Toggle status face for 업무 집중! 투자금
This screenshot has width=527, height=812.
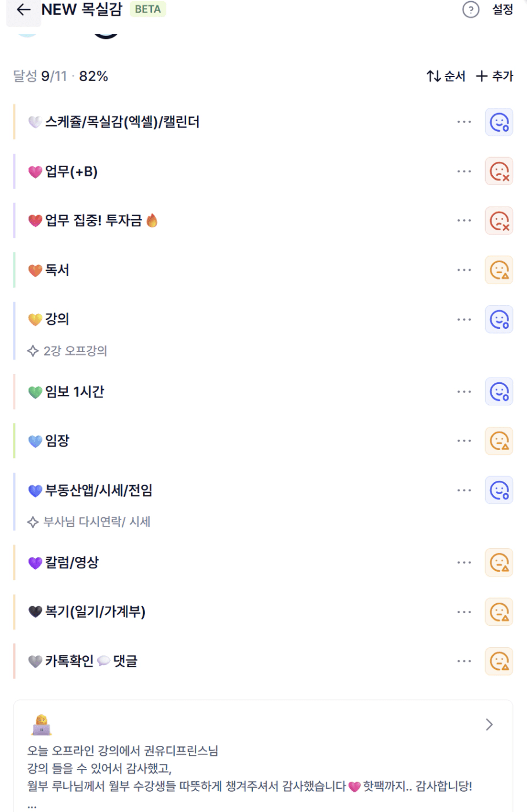[499, 221]
